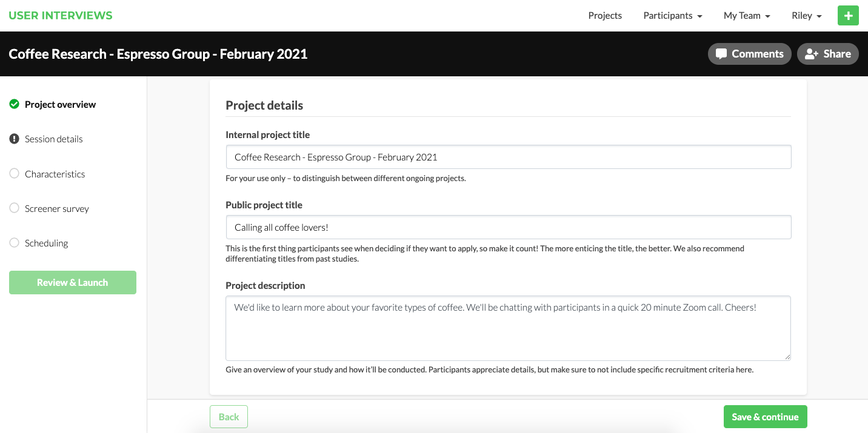Select the Scheduling step circle
This screenshot has width=868, height=433.
click(15, 242)
